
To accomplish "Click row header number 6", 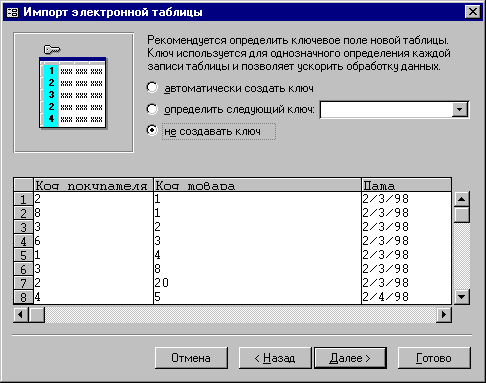I will pyautogui.click(x=23, y=269).
